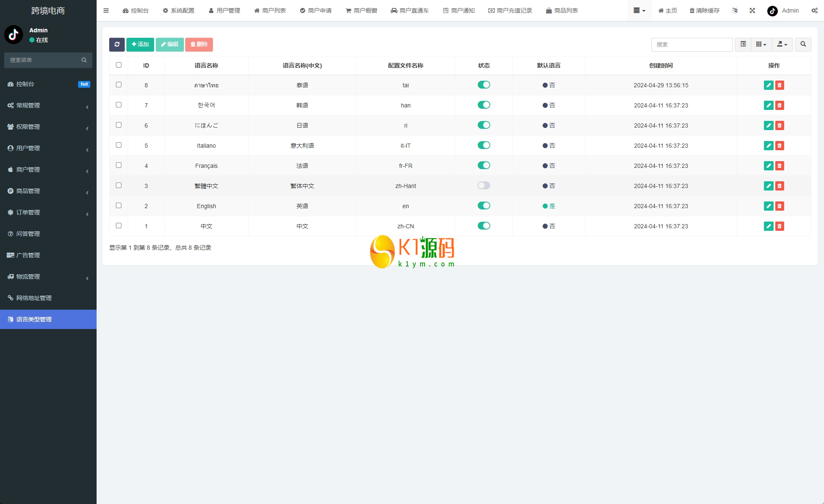This screenshot has height=504, width=824.
Task: Expand the 商户管理 sidebar menu
Action: coord(48,170)
